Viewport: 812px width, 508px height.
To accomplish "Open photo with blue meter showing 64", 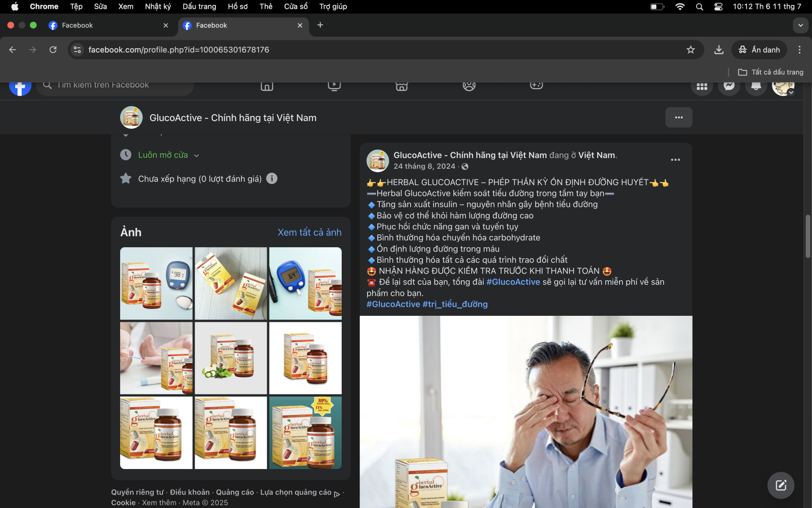I will pyautogui.click(x=305, y=283).
